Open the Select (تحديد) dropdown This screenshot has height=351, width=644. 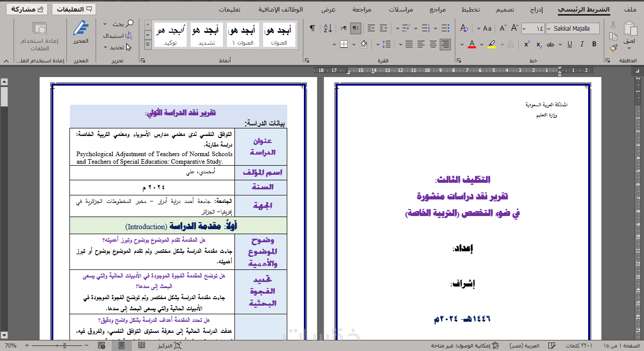tap(117, 47)
